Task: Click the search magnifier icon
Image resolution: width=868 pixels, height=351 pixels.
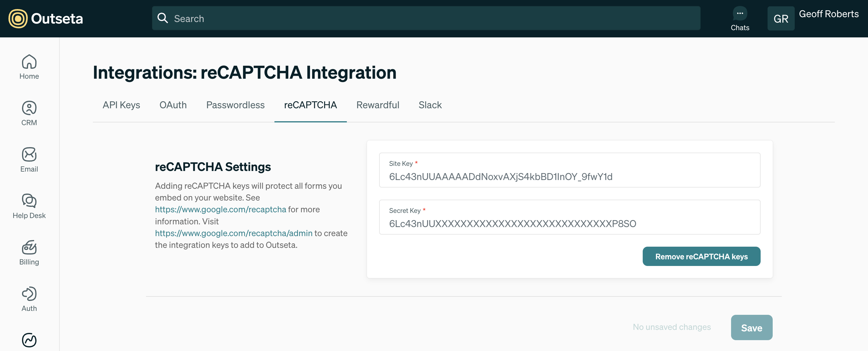Action: 163,18
